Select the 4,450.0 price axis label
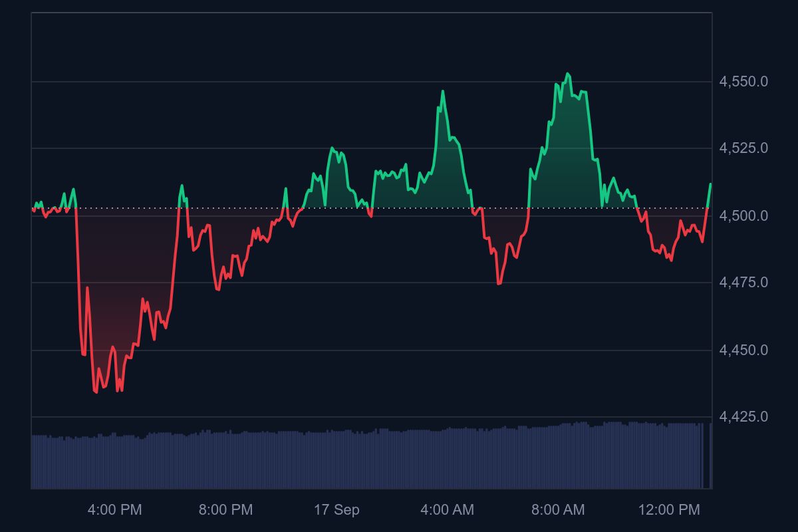The width and height of the screenshot is (798, 532). (x=743, y=350)
